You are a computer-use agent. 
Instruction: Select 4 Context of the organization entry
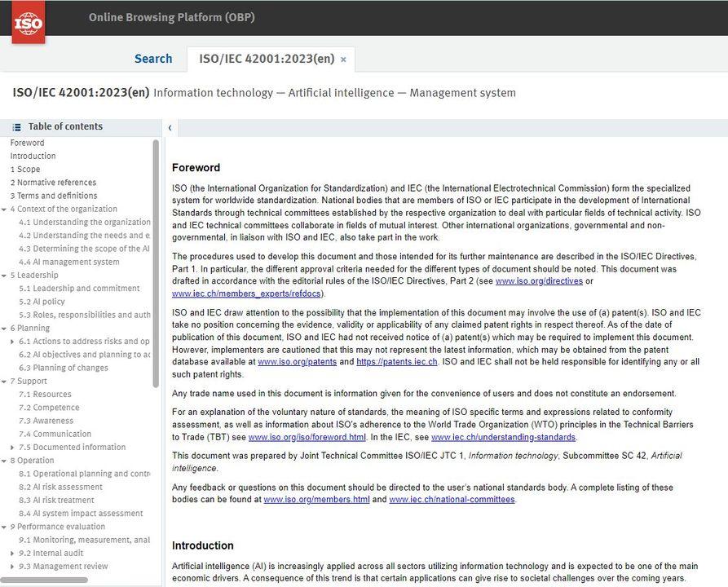pyautogui.click(x=64, y=209)
